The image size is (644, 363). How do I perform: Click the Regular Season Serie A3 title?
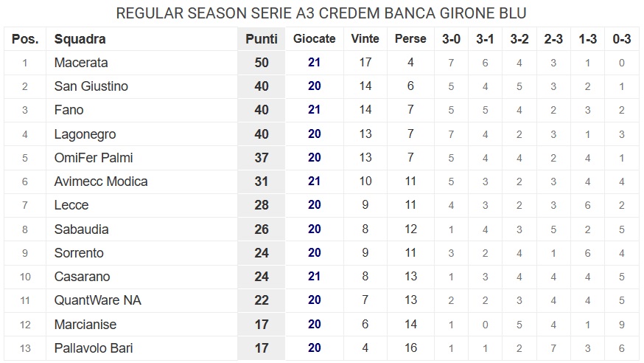tap(321, 13)
